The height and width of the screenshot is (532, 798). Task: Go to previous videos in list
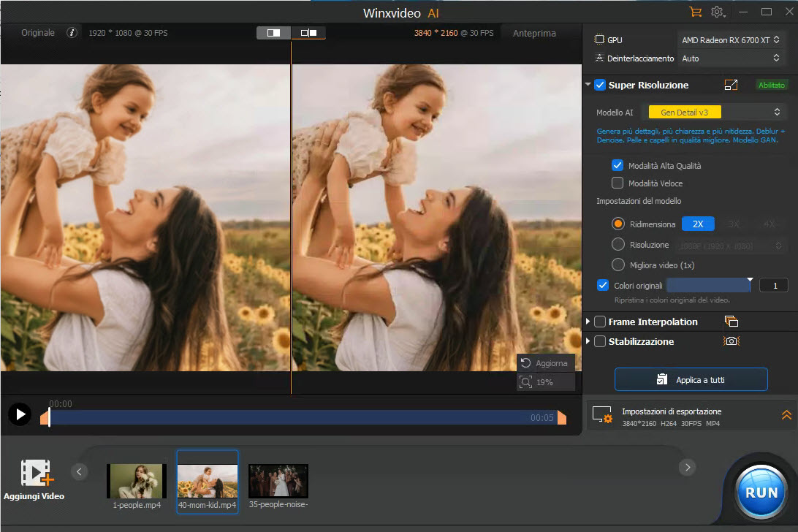click(x=79, y=471)
